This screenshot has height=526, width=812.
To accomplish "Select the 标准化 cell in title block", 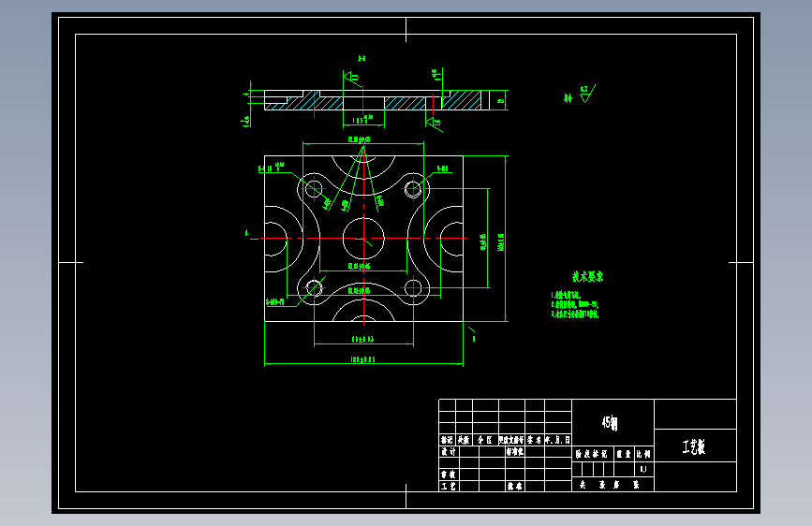I will click(x=515, y=451).
